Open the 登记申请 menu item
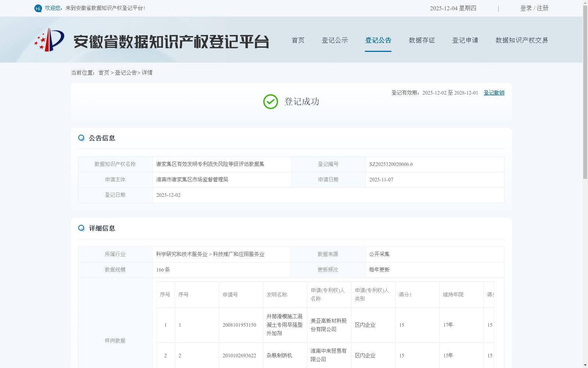This screenshot has height=368, width=588. click(465, 40)
